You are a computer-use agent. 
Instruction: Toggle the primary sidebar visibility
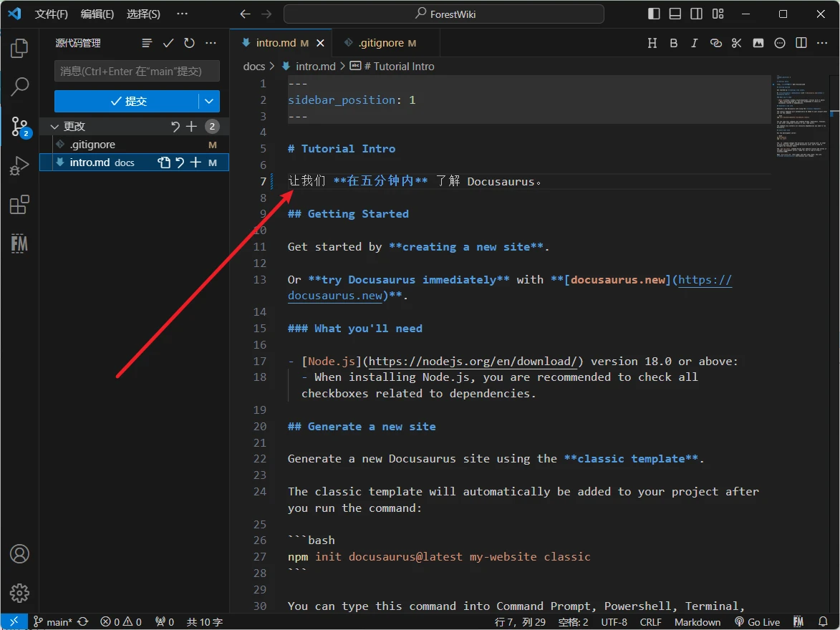pyautogui.click(x=654, y=14)
